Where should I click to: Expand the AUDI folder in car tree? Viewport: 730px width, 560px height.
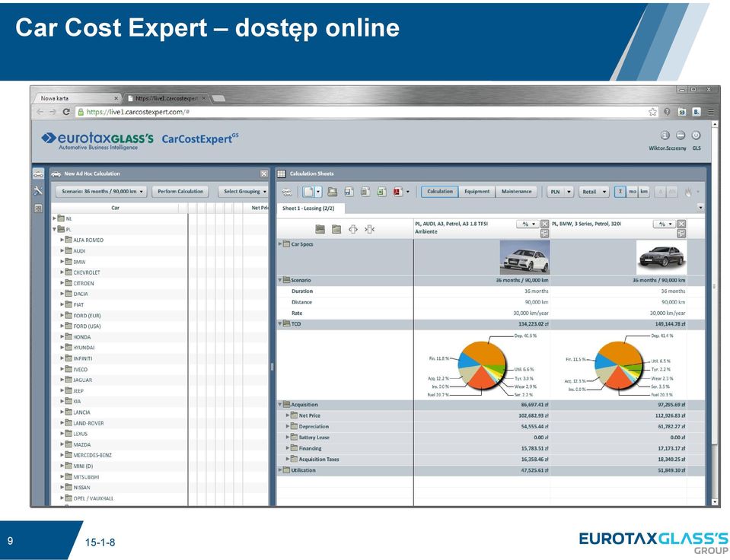point(62,250)
